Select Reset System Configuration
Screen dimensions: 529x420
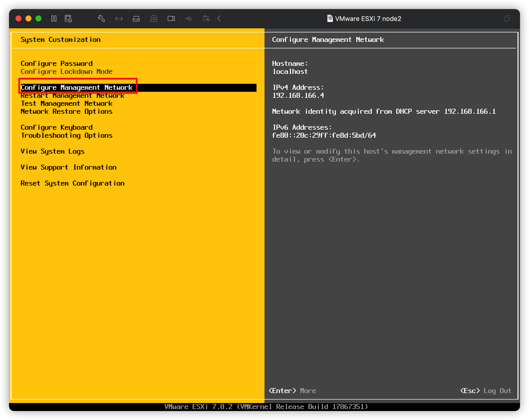[72, 183]
